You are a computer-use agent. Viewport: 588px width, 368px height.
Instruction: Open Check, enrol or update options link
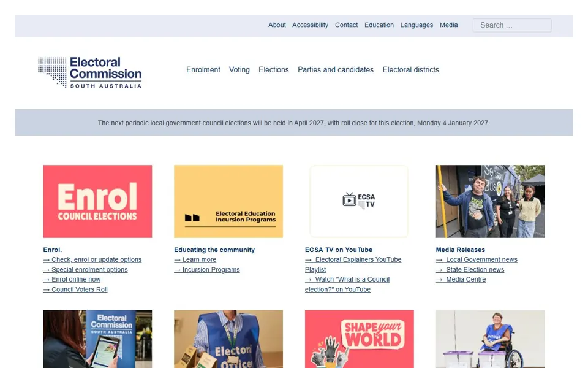click(92, 259)
